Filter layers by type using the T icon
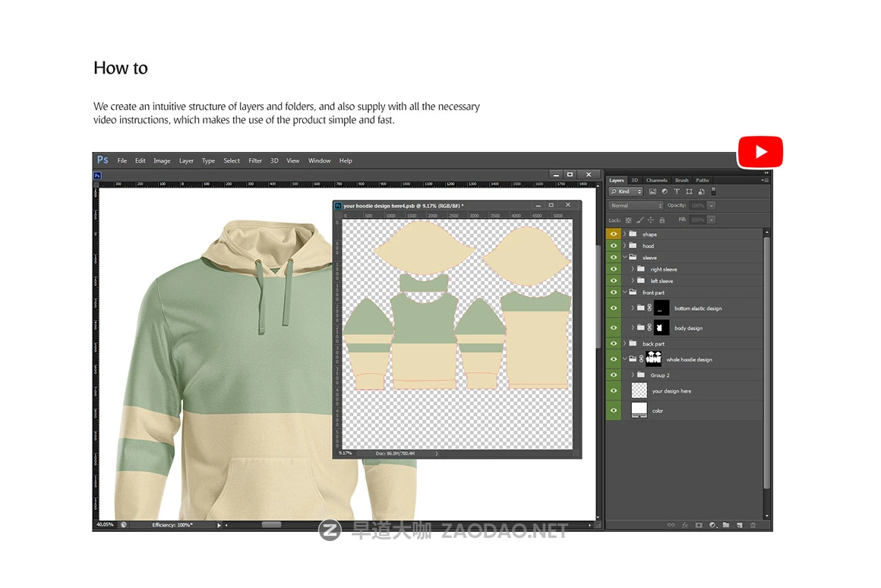 (677, 191)
